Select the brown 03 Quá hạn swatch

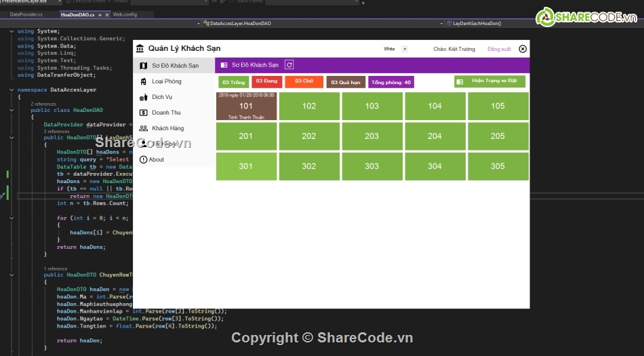(346, 82)
